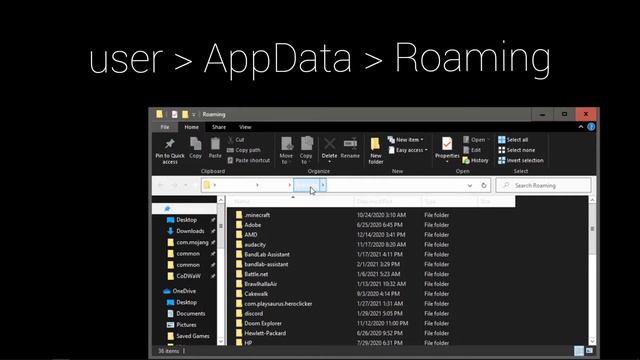Click Select none in the ribbon
Viewport: 640px width, 360px height.
pyautogui.click(x=516, y=150)
